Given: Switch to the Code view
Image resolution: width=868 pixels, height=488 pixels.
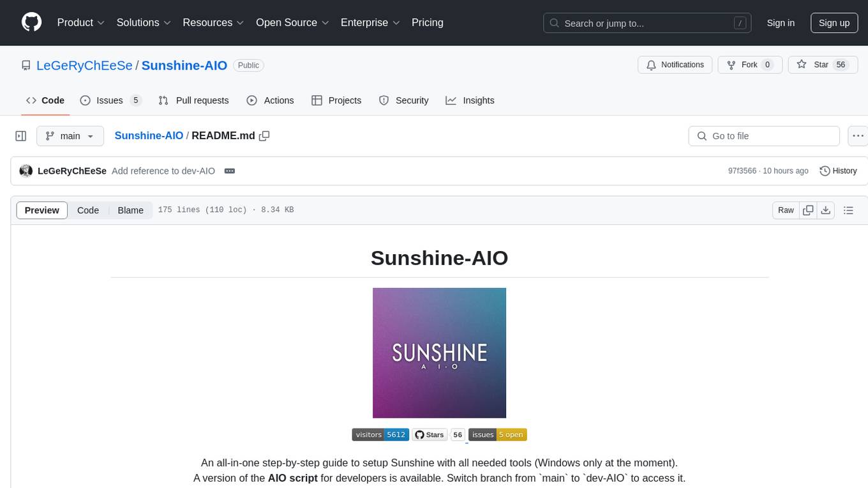Looking at the screenshot, I should tap(88, 210).
